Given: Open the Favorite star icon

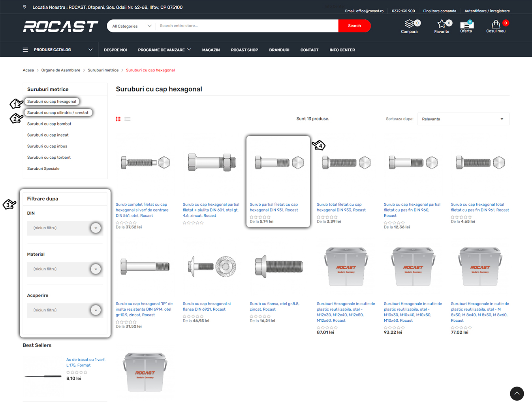Looking at the screenshot, I should pyautogui.click(x=442, y=24).
